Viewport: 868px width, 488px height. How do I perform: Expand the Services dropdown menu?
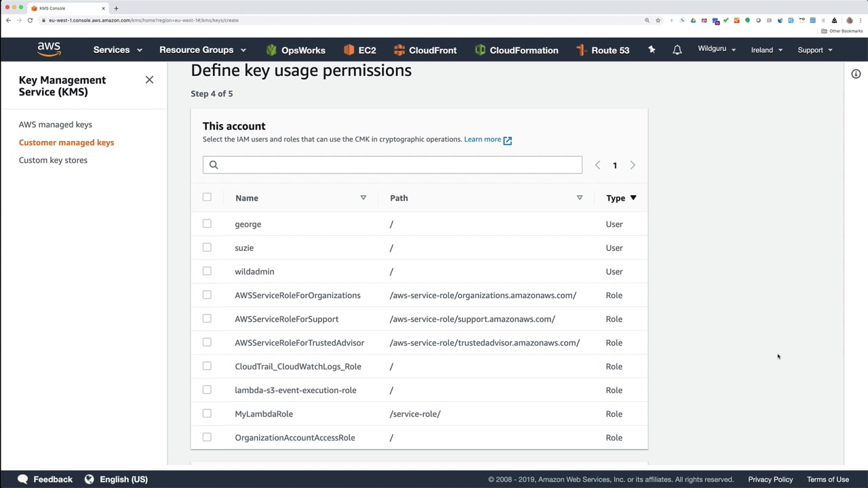click(117, 50)
